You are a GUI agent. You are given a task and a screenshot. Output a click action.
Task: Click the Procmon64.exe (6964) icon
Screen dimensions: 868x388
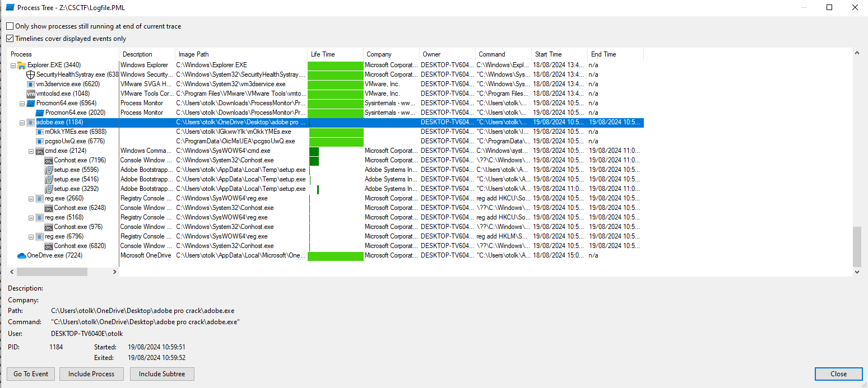click(x=31, y=103)
